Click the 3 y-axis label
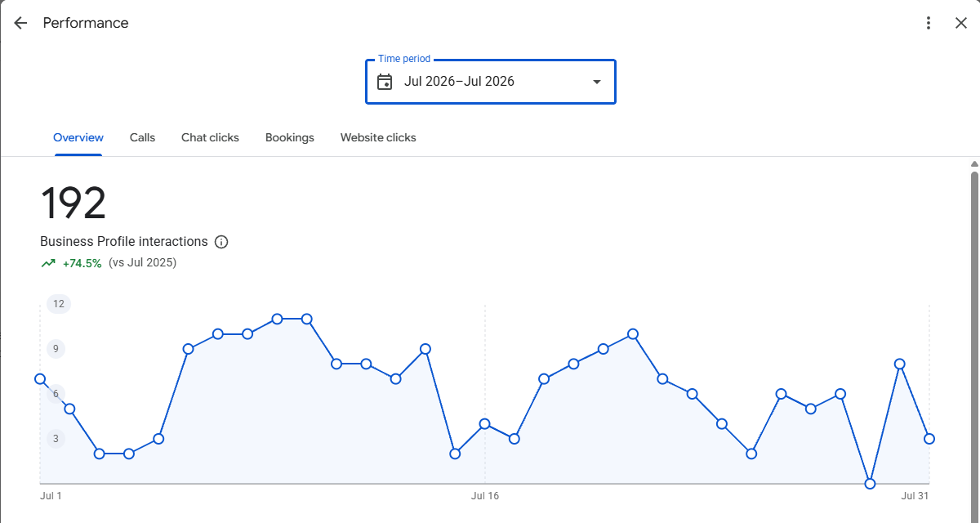The width and height of the screenshot is (980, 523). (56, 439)
